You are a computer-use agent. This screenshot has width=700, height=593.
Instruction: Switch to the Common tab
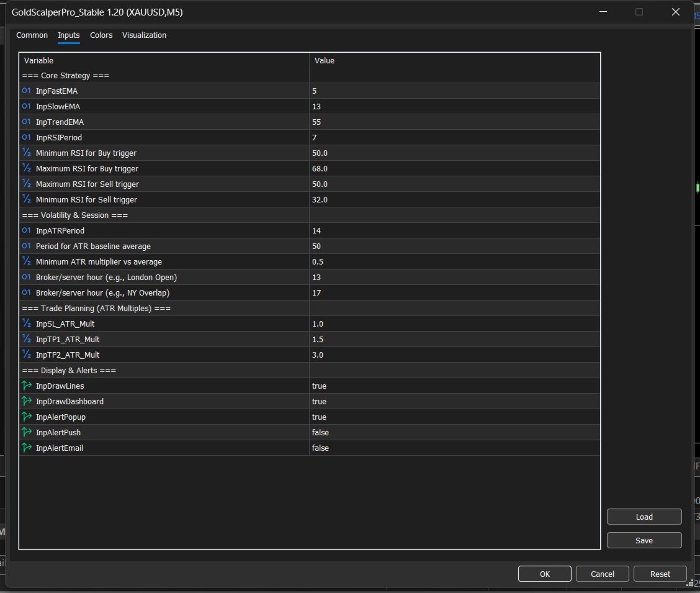[32, 35]
